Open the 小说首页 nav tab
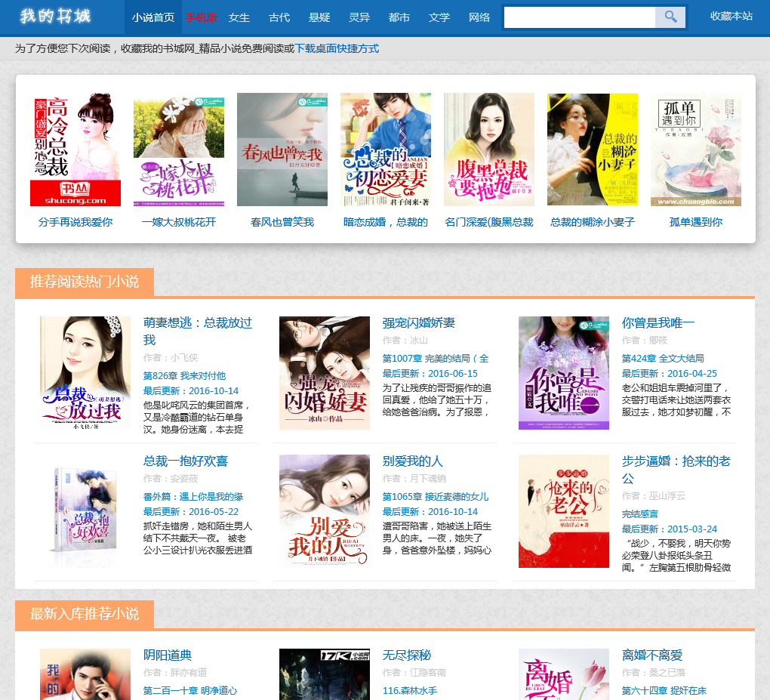The width and height of the screenshot is (770, 700). [x=153, y=17]
